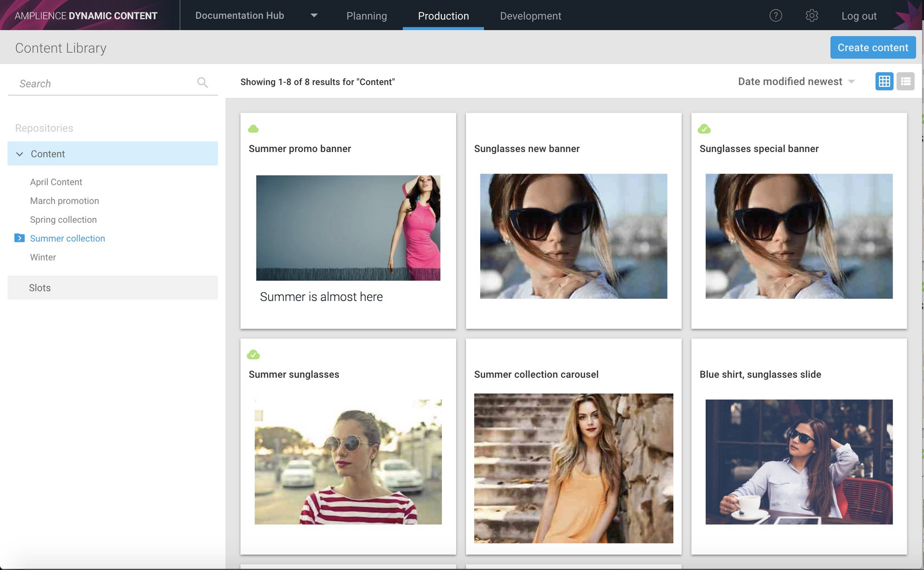924x570 pixels.
Task: Open Sunglasses special banner thumbnail image
Action: (x=799, y=236)
